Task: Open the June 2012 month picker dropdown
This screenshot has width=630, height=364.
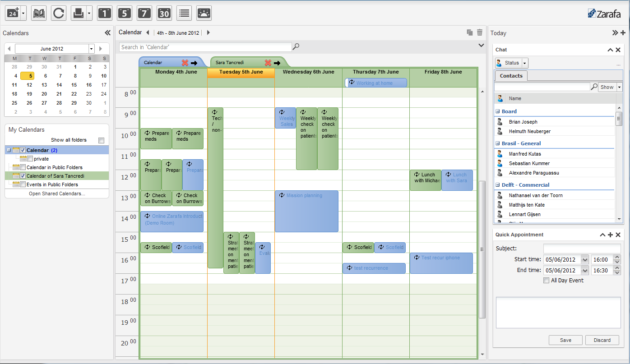Action: (x=92, y=49)
